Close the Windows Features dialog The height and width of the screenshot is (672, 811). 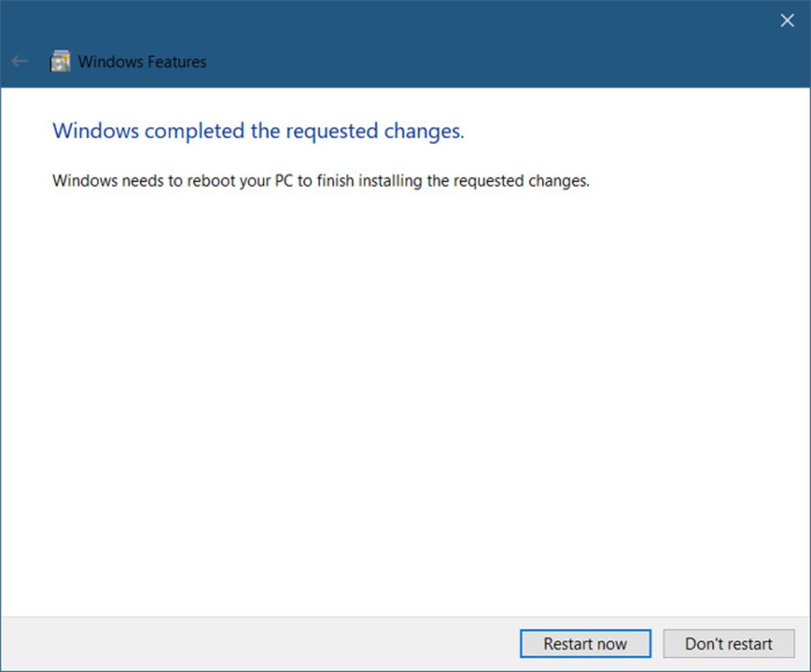[x=787, y=21]
